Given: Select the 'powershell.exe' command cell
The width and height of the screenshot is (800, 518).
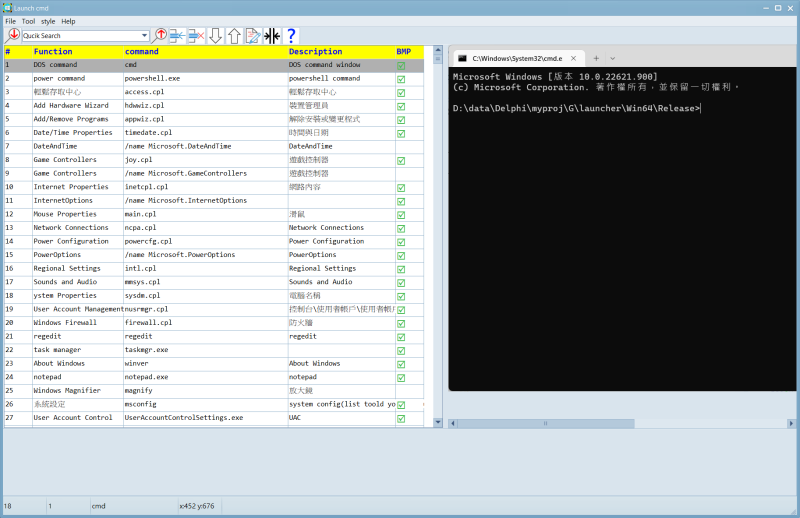Looking at the screenshot, I should point(205,79).
